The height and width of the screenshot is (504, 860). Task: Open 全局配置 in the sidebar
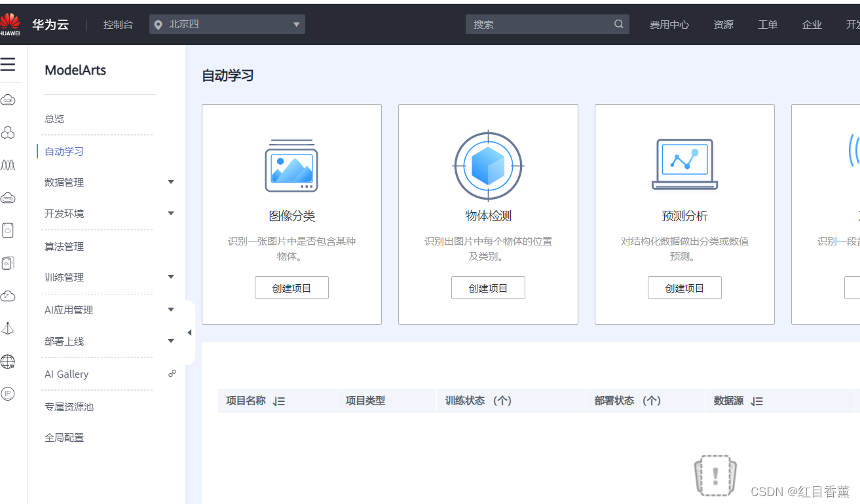[x=64, y=438]
